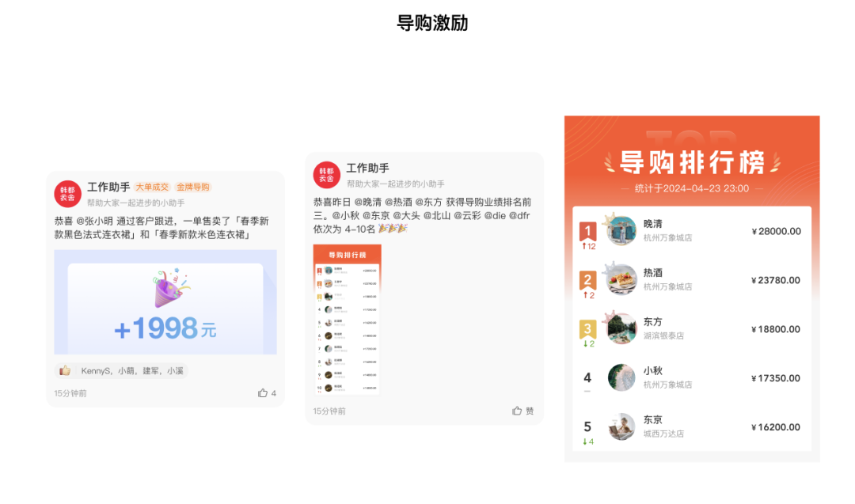
Task: Click the rank 1 red ribbon badge
Action: click(x=587, y=231)
